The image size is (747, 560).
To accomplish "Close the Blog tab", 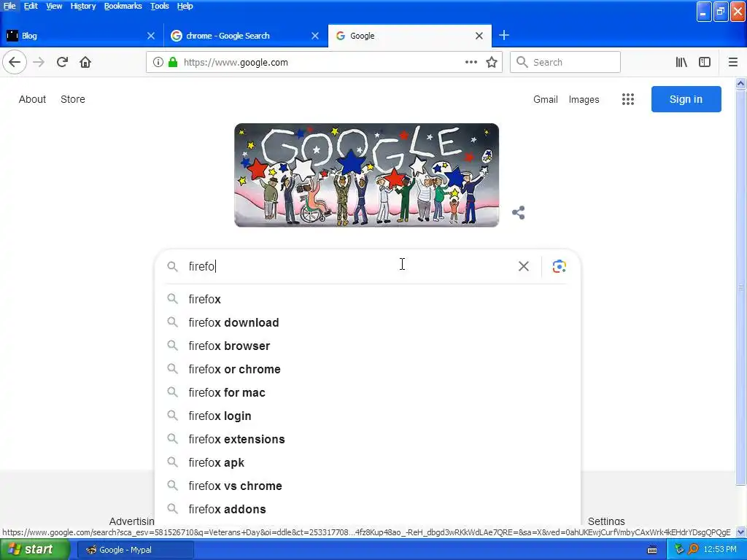I will (151, 36).
